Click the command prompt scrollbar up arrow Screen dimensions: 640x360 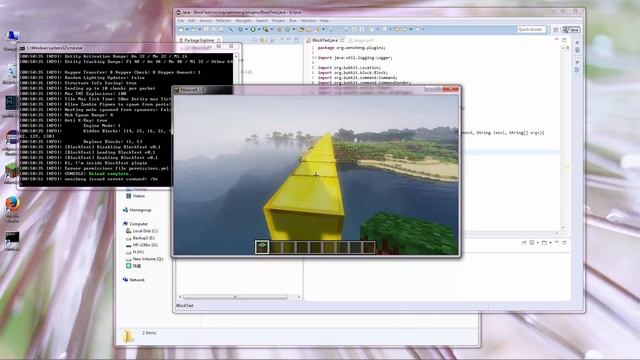pyautogui.click(x=236, y=56)
